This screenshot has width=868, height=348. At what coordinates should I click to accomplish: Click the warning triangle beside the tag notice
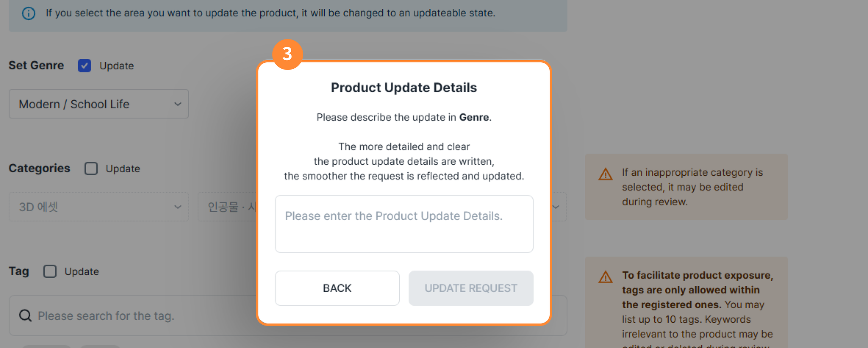coord(605,277)
